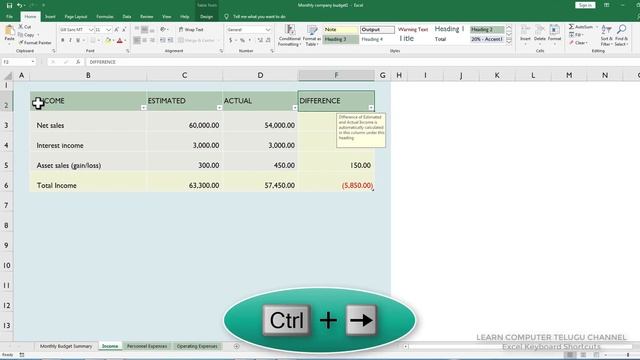Cut the selected cell
640x360 pixels.
25,27
